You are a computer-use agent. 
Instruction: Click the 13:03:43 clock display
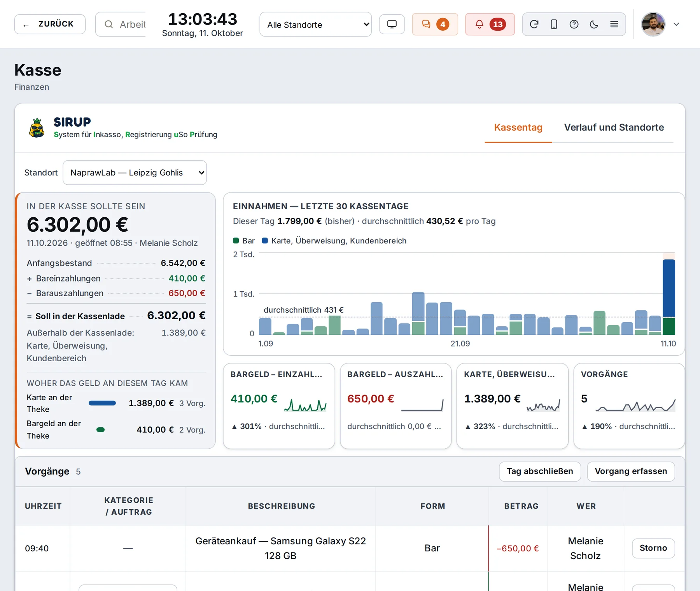(202, 19)
